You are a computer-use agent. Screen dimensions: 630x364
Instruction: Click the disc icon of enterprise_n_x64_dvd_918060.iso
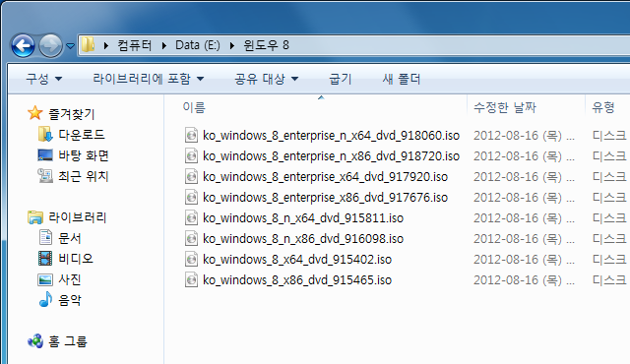[191, 135]
